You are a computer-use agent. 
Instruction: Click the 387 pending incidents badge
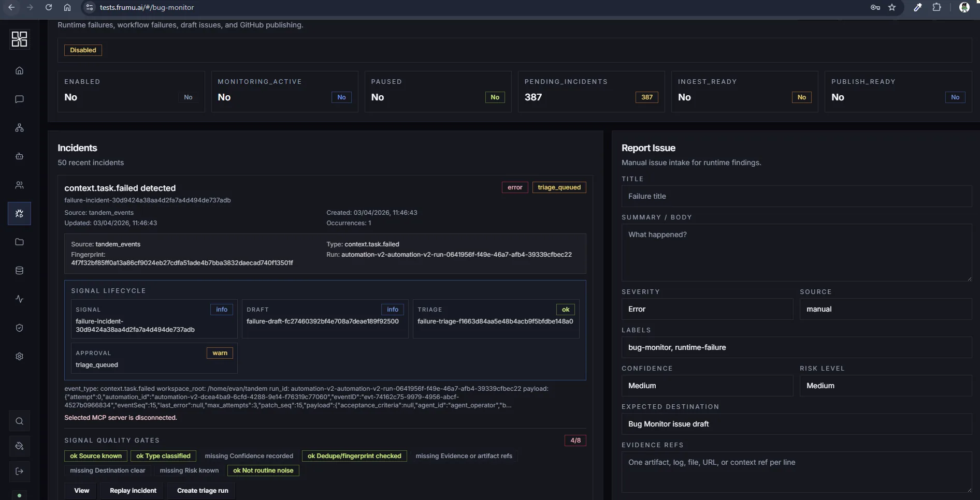[647, 97]
